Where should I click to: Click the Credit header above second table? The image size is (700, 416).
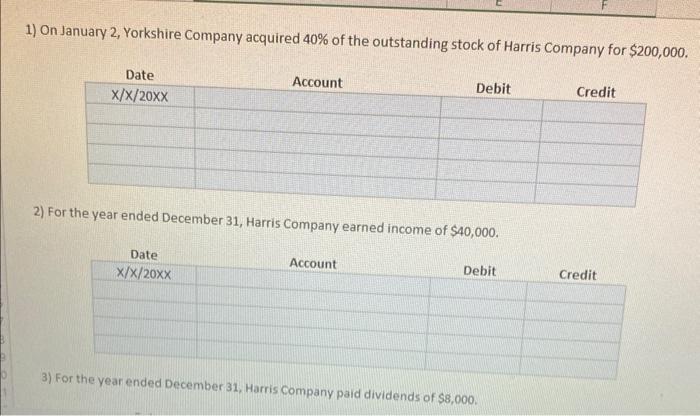coord(578,275)
